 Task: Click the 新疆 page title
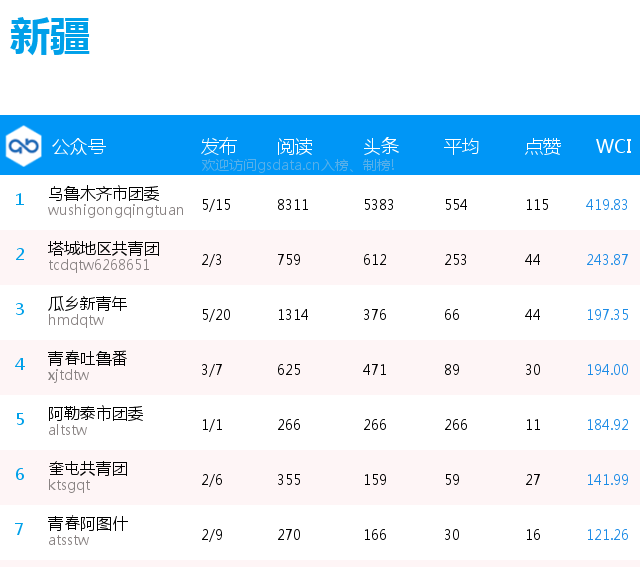click(50, 36)
